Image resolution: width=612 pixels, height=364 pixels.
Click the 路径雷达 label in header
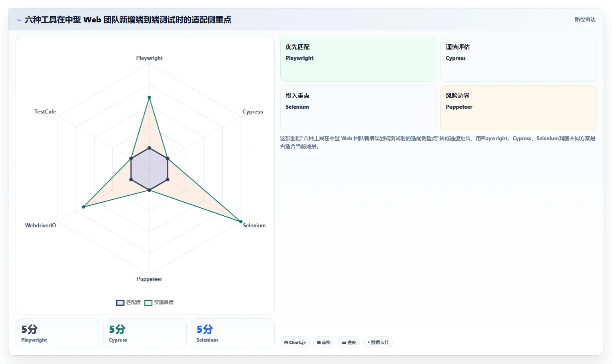click(585, 19)
